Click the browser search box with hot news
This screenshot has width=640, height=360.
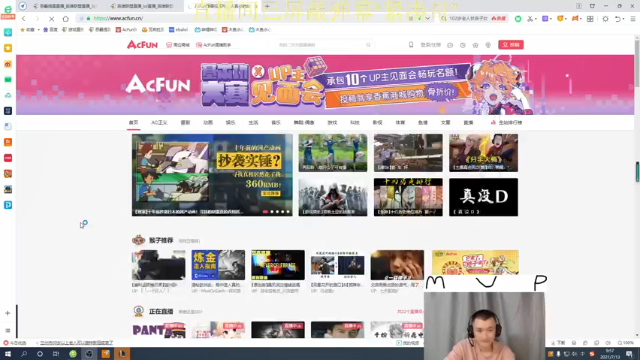coord(473,18)
